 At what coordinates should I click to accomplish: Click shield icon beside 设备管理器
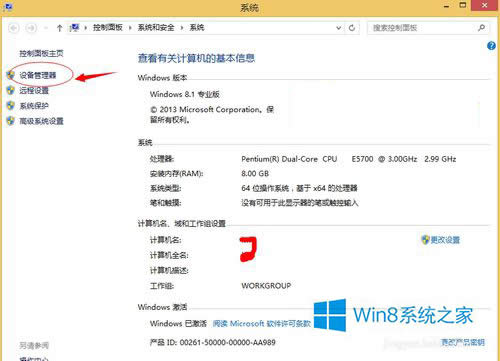(11, 75)
